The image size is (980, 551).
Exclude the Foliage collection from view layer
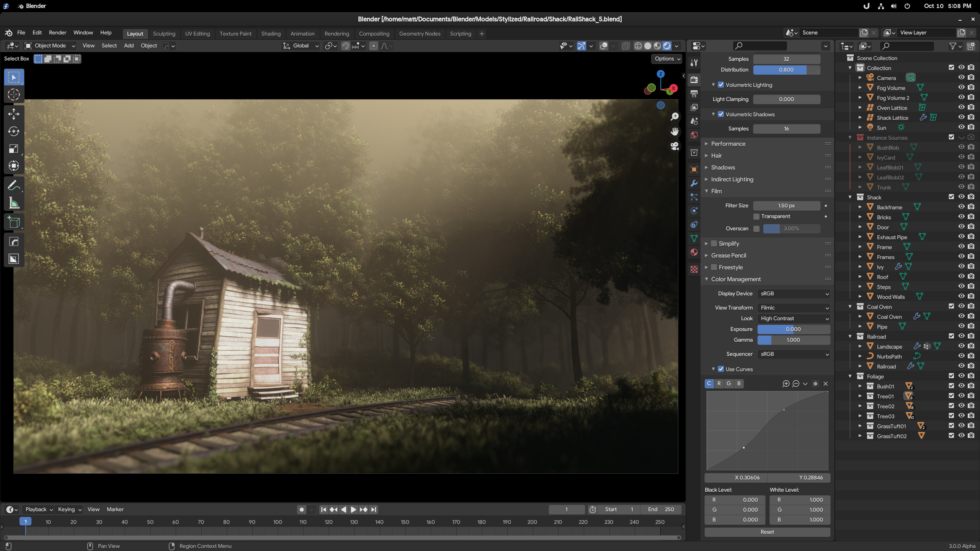(951, 376)
